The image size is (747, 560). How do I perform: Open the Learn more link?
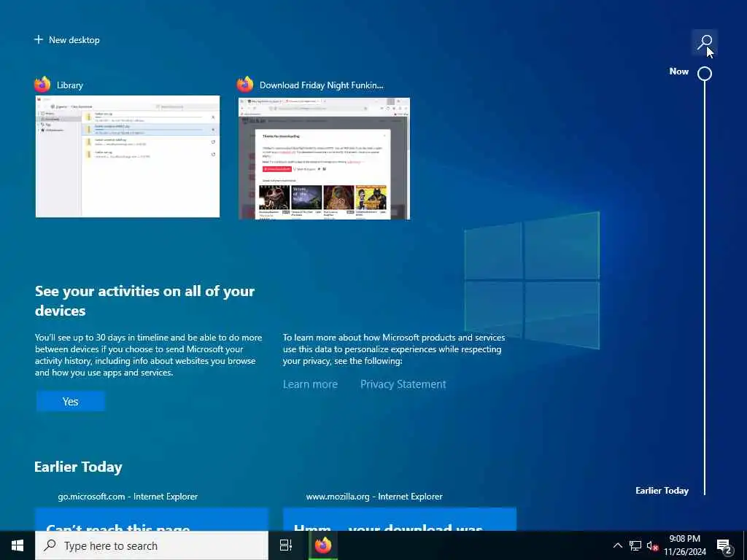[x=310, y=384]
